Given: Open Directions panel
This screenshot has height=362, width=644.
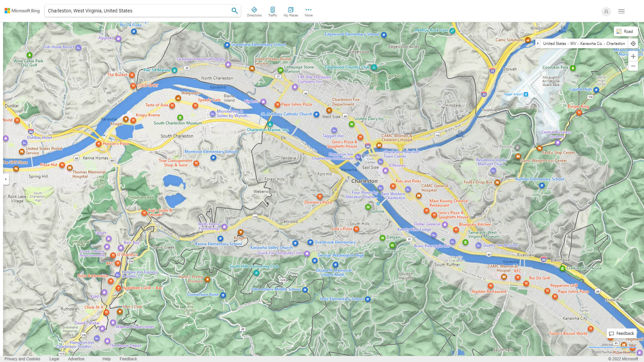Looking at the screenshot, I should coord(254,11).
